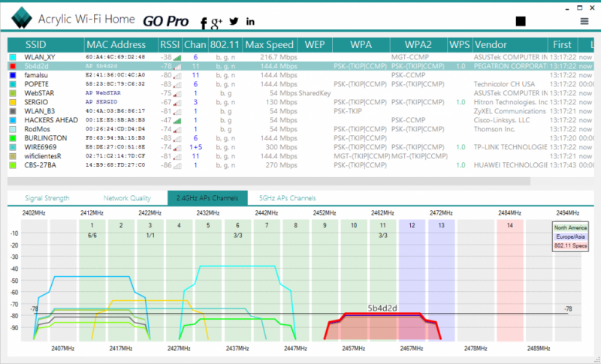Sort by the RSSI column header
The image size is (601, 364).
pos(170,45)
